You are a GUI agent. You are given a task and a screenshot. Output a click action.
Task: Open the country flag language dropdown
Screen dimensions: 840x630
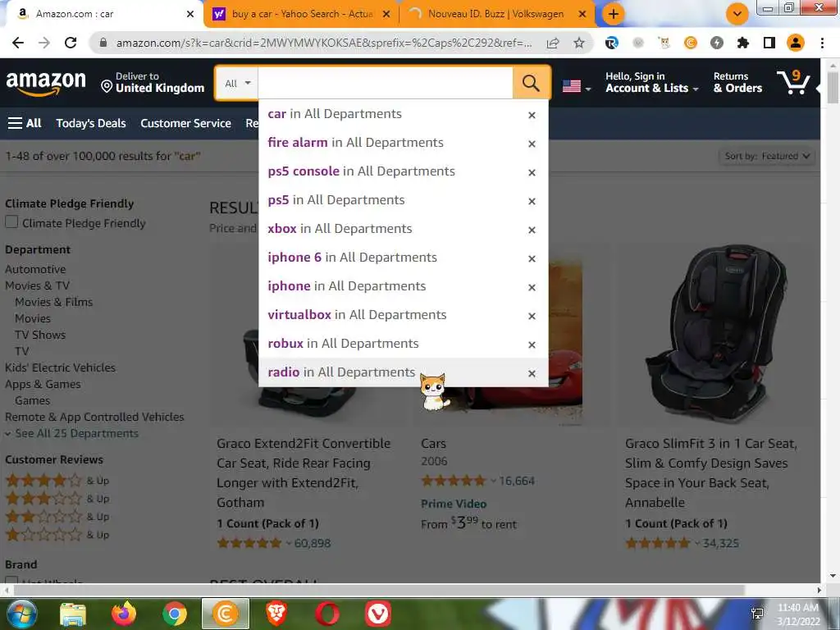click(x=577, y=86)
